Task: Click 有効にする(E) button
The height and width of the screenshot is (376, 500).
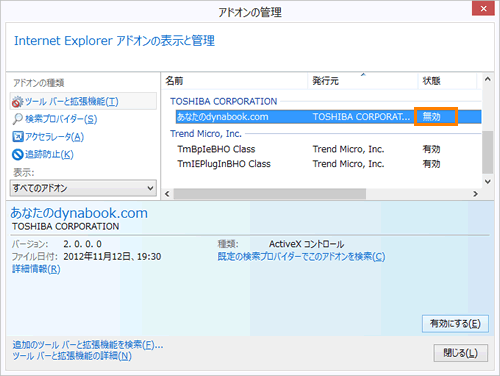Action: tap(455, 324)
